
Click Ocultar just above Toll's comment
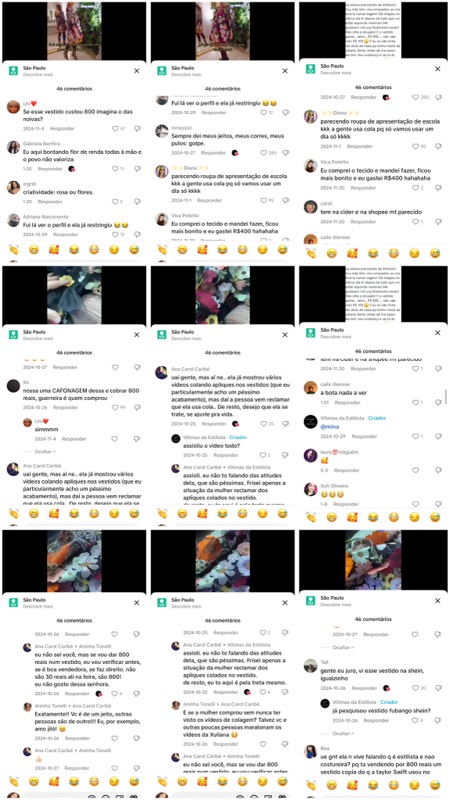point(343,645)
